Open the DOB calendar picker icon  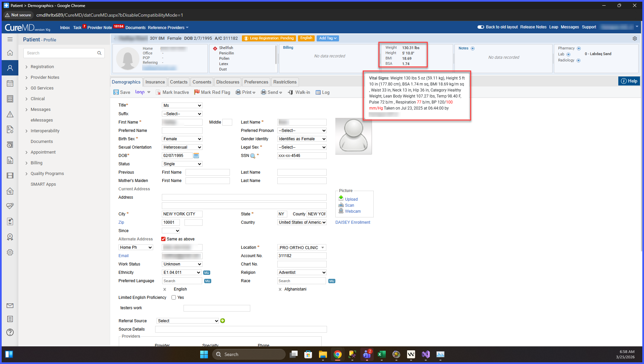tap(196, 156)
